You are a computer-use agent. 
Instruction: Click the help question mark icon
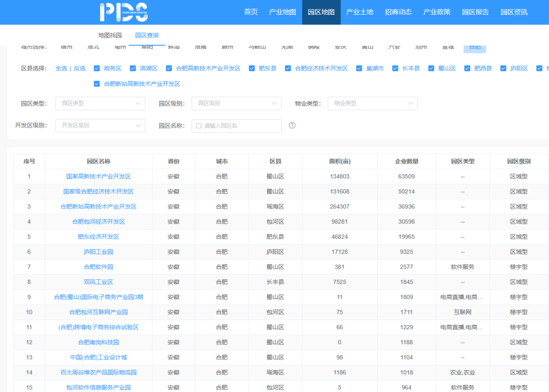[292, 125]
